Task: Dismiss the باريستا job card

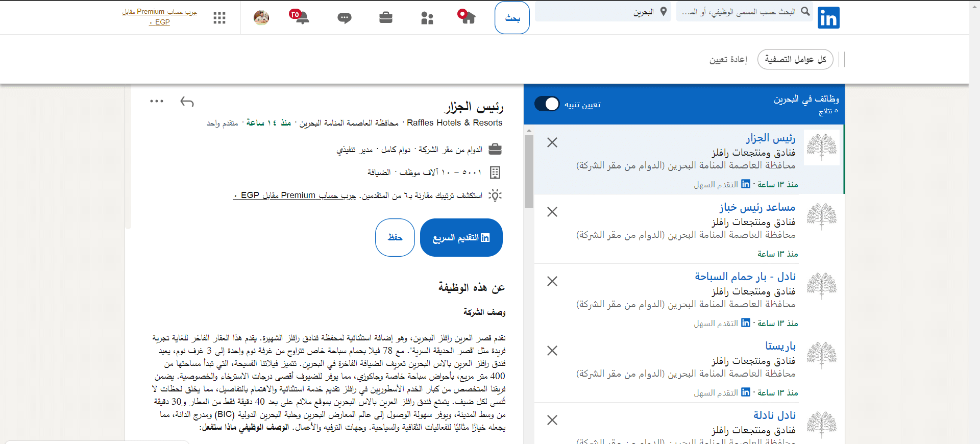Action: pos(552,351)
